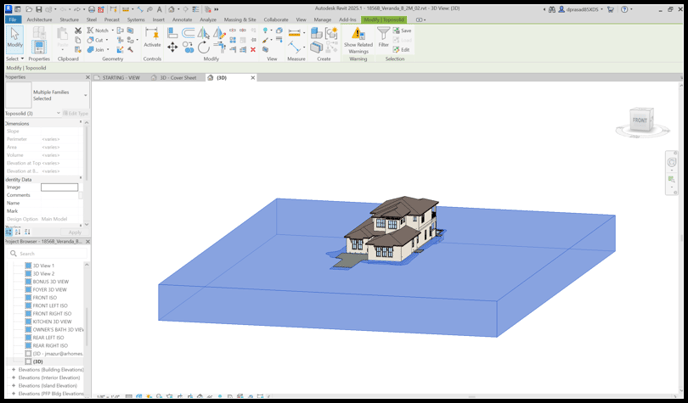
Task: Click Show Related Warnings icon
Action: (358, 40)
